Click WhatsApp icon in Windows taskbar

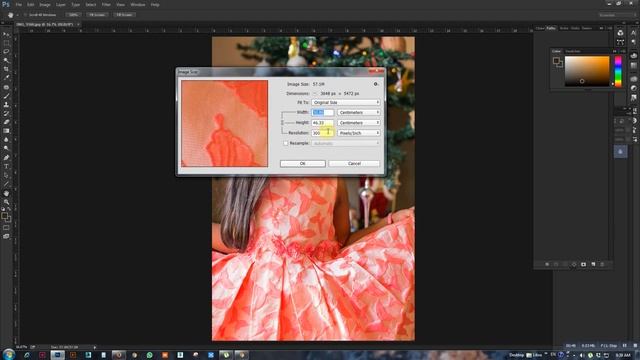click(149, 355)
